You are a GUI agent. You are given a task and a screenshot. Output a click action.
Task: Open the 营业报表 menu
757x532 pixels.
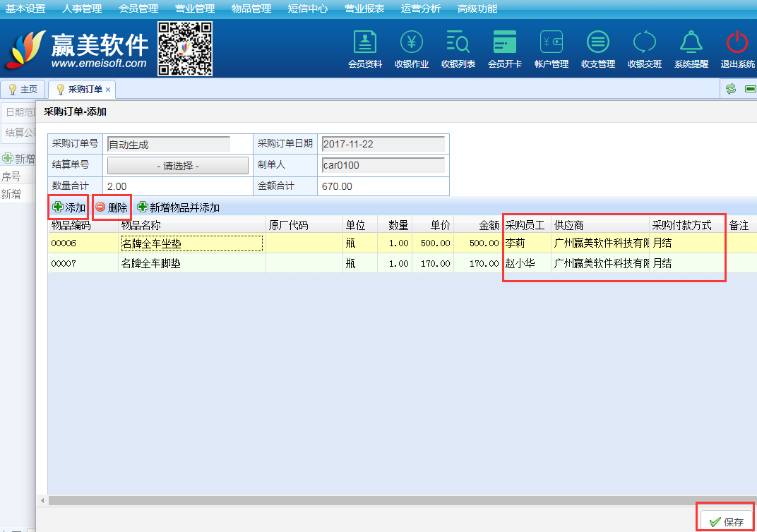(x=364, y=9)
